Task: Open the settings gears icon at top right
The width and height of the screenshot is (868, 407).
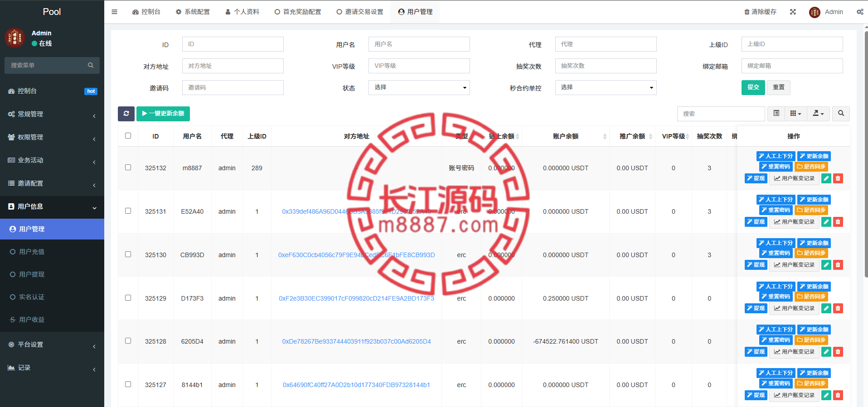Action: [860, 12]
